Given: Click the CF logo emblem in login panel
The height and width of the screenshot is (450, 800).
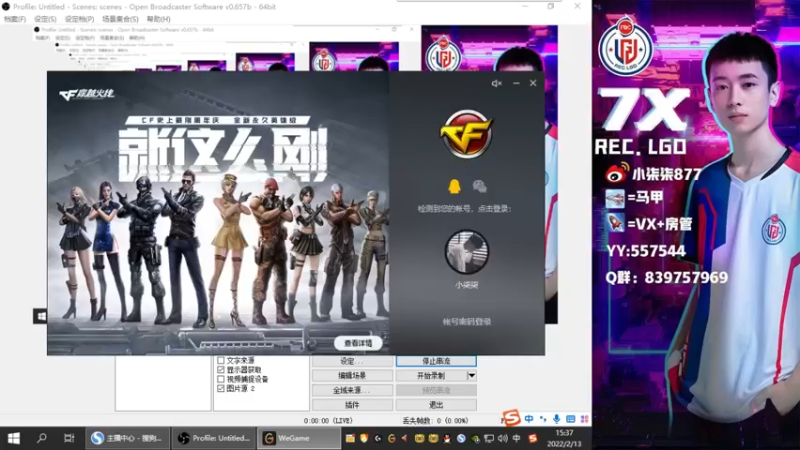Looking at the screenshot, I should pyautogui.click(x=466, y=134).
